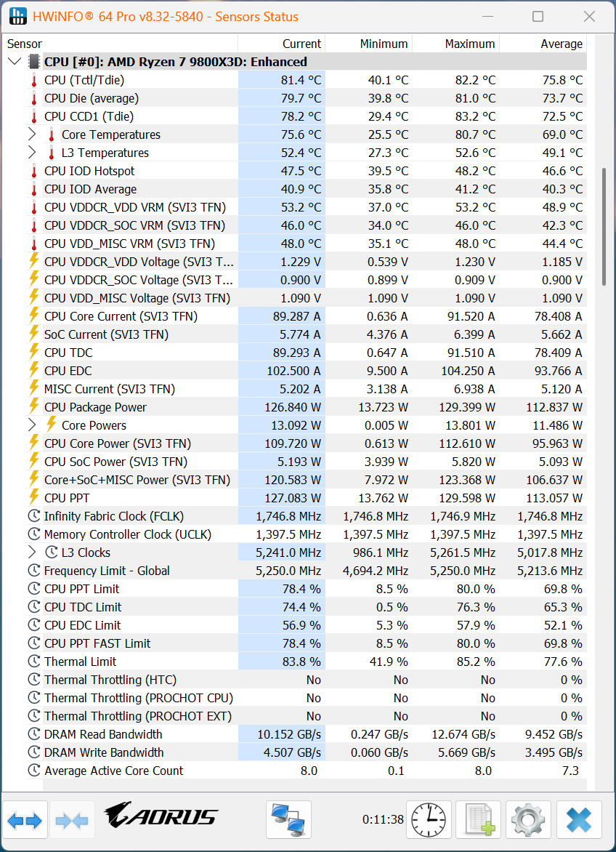
Task: Click the collapse columns arrows button
Action: (72, 821)
